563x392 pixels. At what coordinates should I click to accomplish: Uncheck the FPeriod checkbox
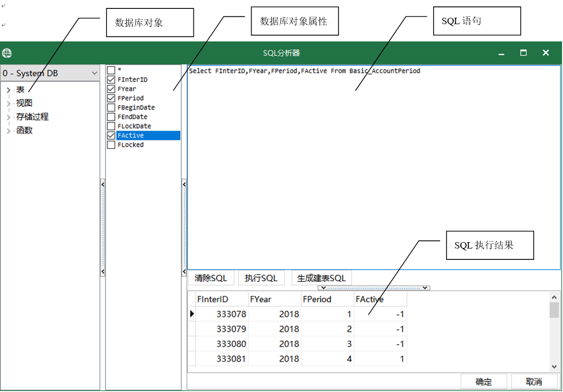tap(112, 98)
